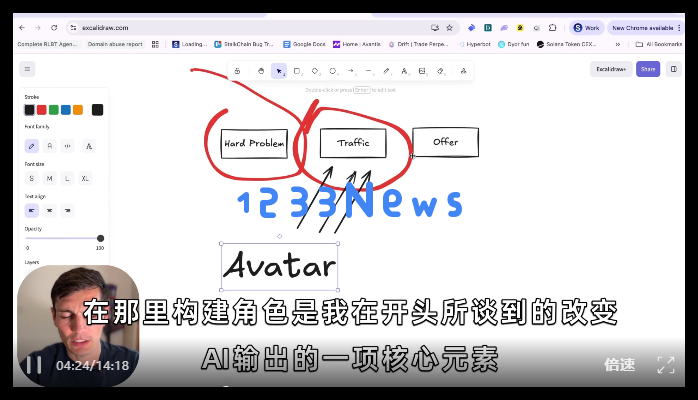Choose the Ellipse shape tool

[333, 71]
